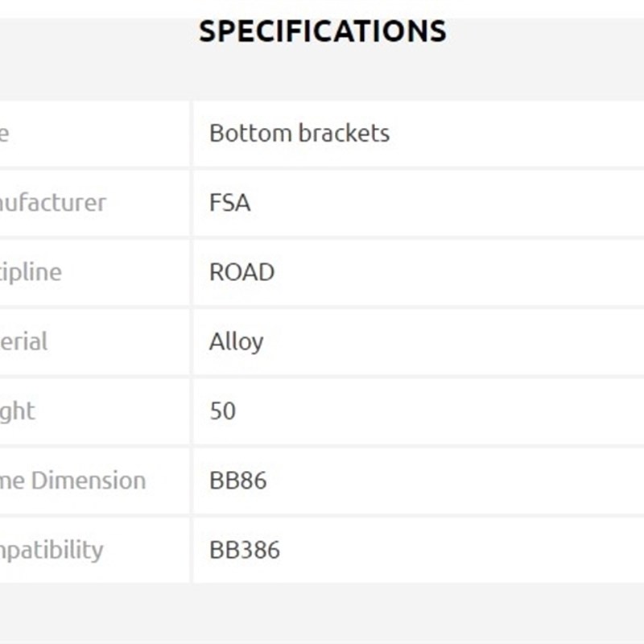Select the BB86 frame dimension value
Image resolution: width=644 pixels, height=644 pixels.
tap(237, 481)
